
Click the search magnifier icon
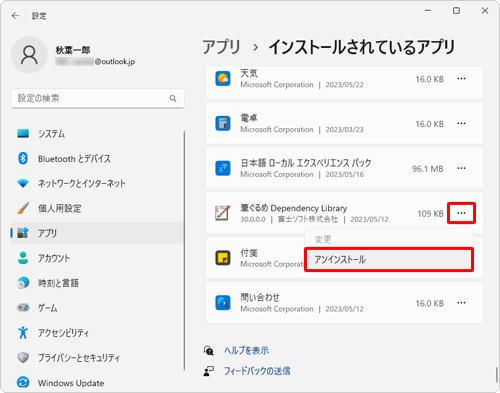(173, 98)
